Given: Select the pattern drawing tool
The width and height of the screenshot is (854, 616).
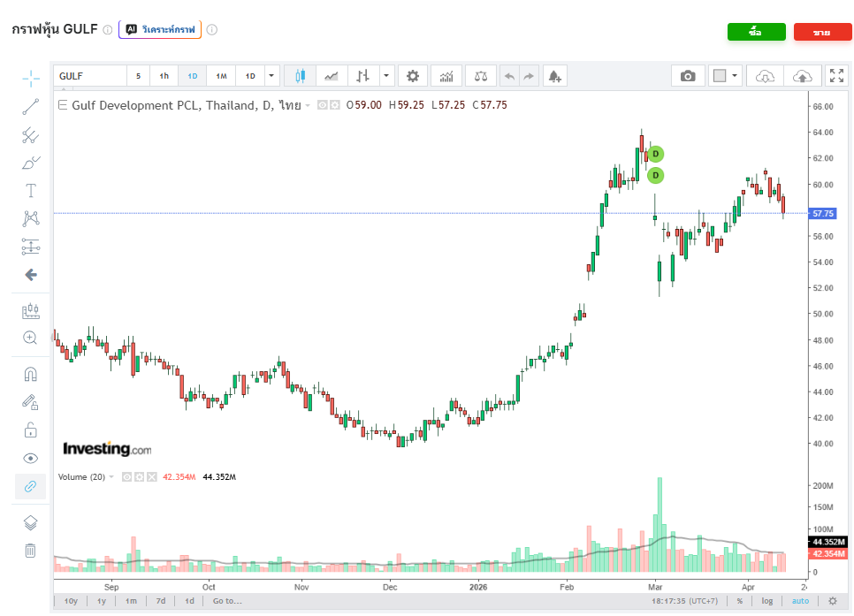Looking at the screenshot, I should coord(31,218).
